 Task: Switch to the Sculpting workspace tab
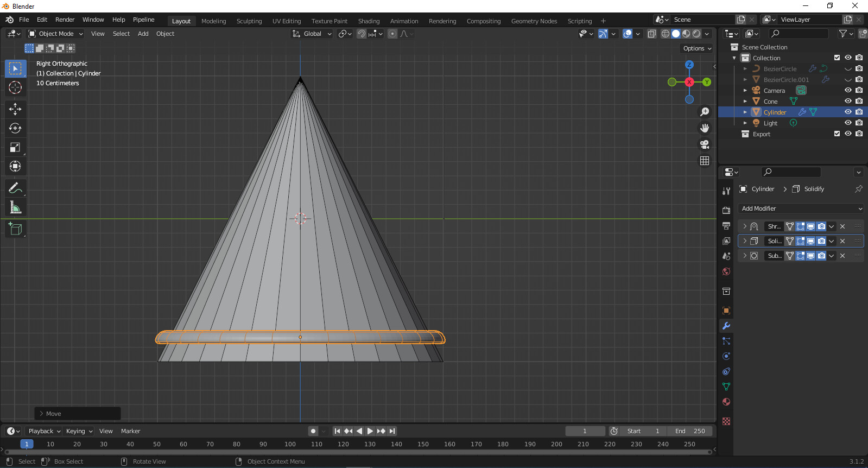click(x=249, y=21)
